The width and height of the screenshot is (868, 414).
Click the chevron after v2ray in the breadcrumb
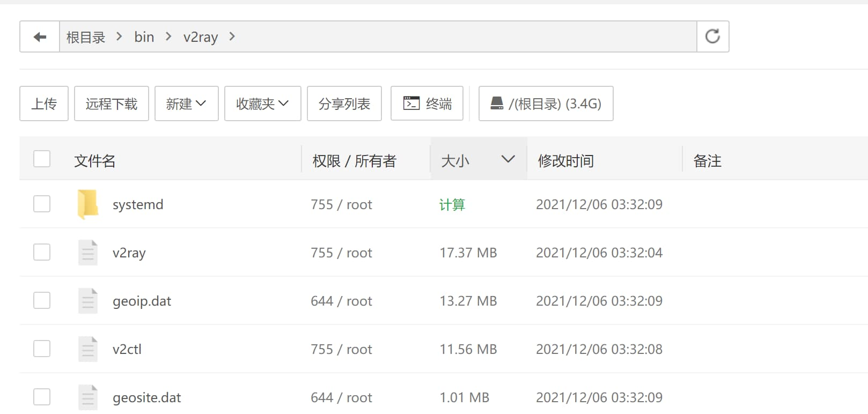click(x=232, y=36)
